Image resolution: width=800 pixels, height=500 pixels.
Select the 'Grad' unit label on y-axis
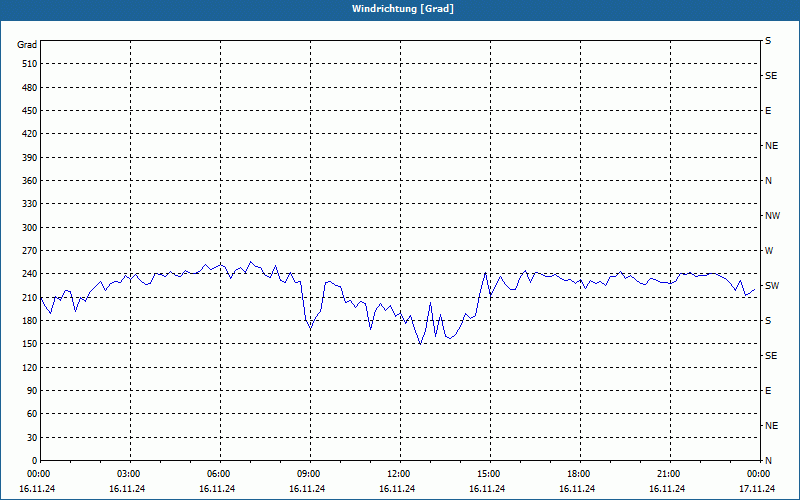click(x=27, y=45)
